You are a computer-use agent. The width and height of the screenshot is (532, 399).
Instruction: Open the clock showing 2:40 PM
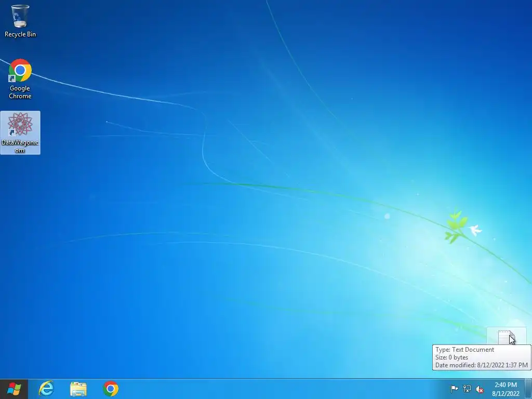pos(506,389)
